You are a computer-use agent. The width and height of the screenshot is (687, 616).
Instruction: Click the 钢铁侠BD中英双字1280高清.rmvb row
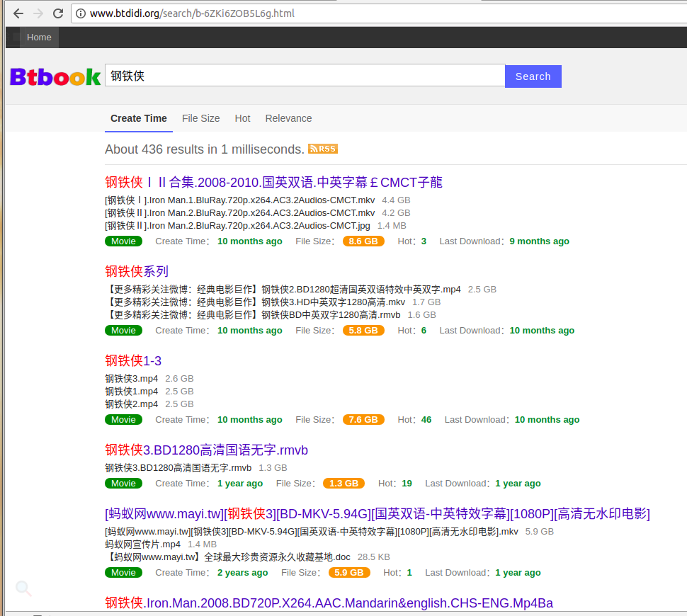(271, 314)
